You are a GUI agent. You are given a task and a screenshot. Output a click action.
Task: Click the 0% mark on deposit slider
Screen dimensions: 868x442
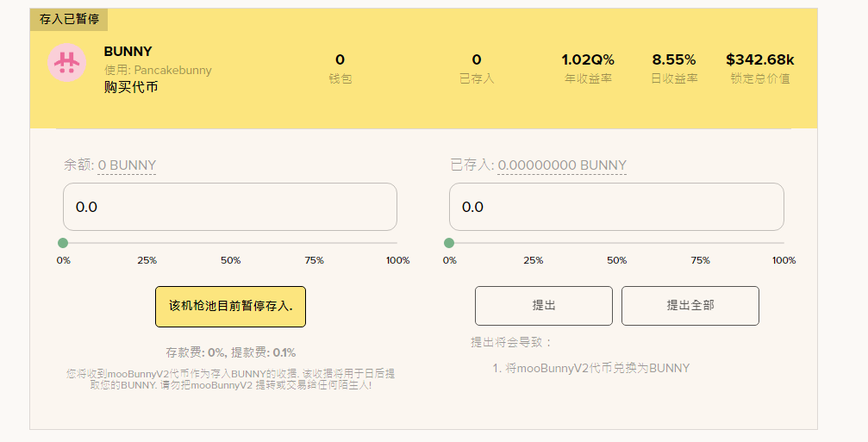[63, 260]
